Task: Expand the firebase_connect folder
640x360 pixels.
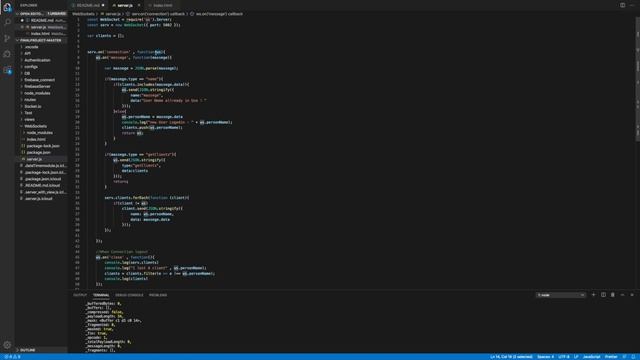Action: [x=41, y=80]
